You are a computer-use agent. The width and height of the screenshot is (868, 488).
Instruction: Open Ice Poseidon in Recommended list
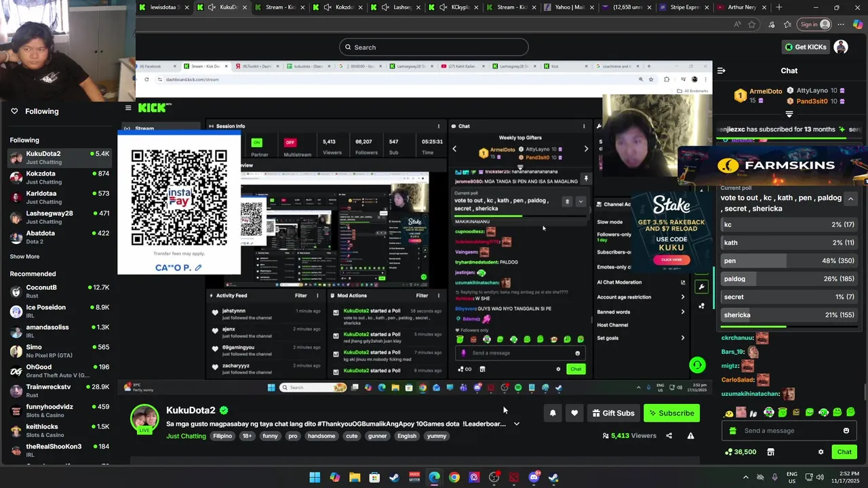pyautogui.click(x=60, y=312)
